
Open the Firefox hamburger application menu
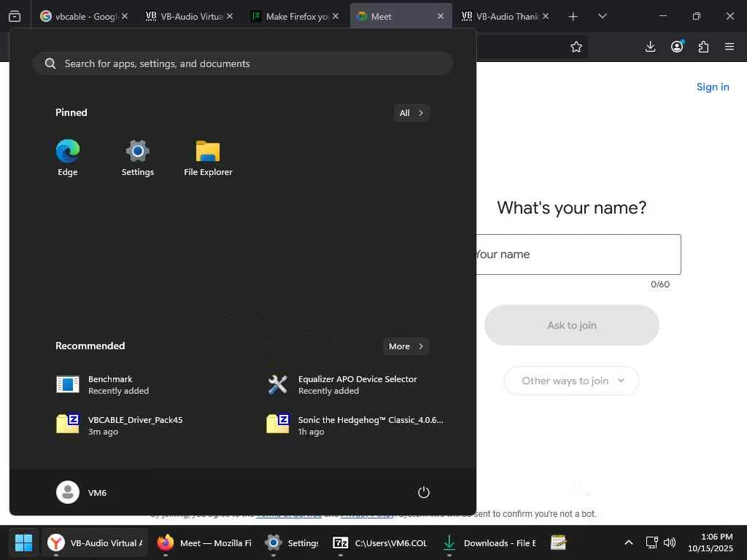729,47
